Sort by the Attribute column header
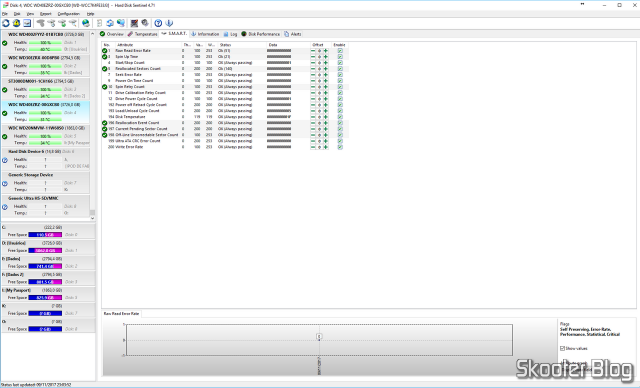640x388 pixels. [x=148, y=45]
